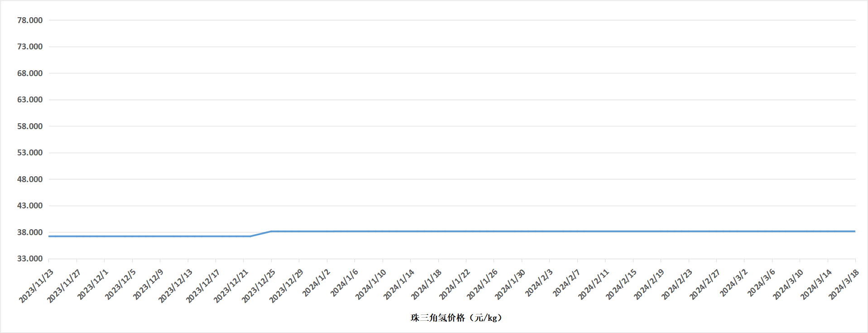Image resolution: width=868 pixels, height=333 pixels.
Task: Click the 53.000 y-axis label
Action: (x=30, y=153)
